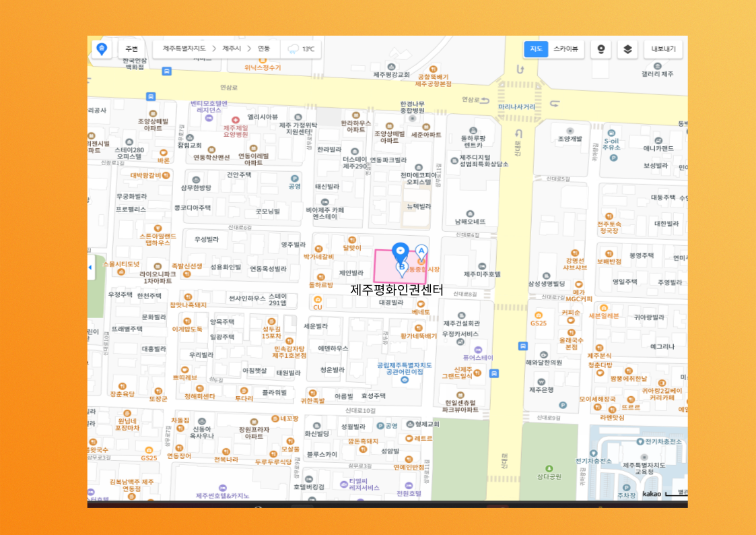756x535 pixels.
Task: Click the 주차장 parking icon near 교육청
Action: point(626,488)
